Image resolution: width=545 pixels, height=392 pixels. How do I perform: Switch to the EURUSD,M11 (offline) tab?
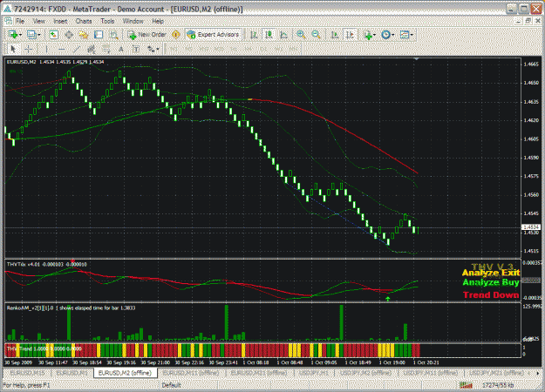pyautogui.click(x=190, y=373)
